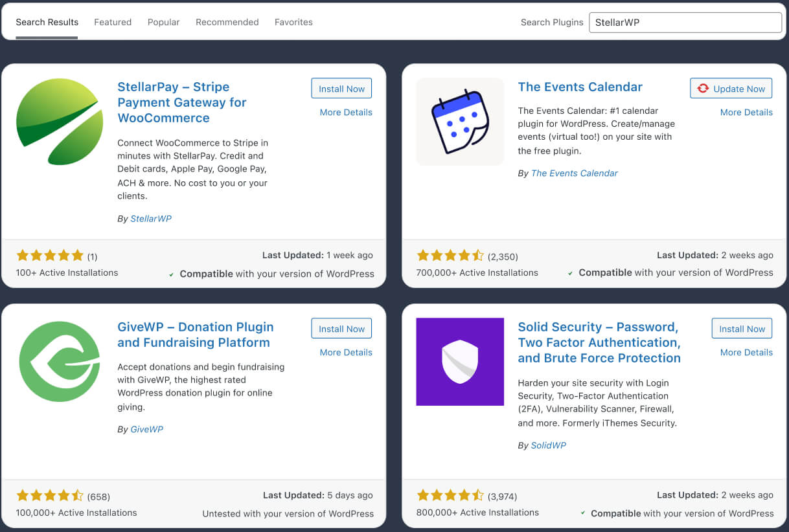Open the StellarWP author link

(x=151, y=219)
